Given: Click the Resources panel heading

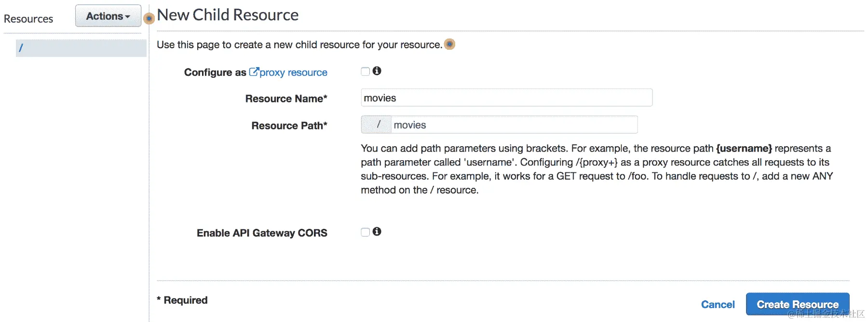Looking at the screenshot, I should (x=28, y=19).
